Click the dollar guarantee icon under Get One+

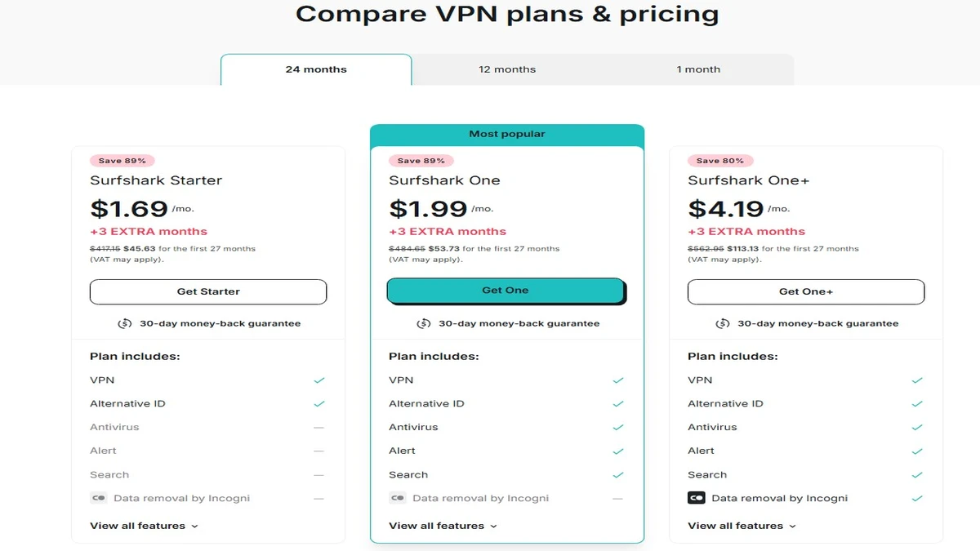pos(724,323)
